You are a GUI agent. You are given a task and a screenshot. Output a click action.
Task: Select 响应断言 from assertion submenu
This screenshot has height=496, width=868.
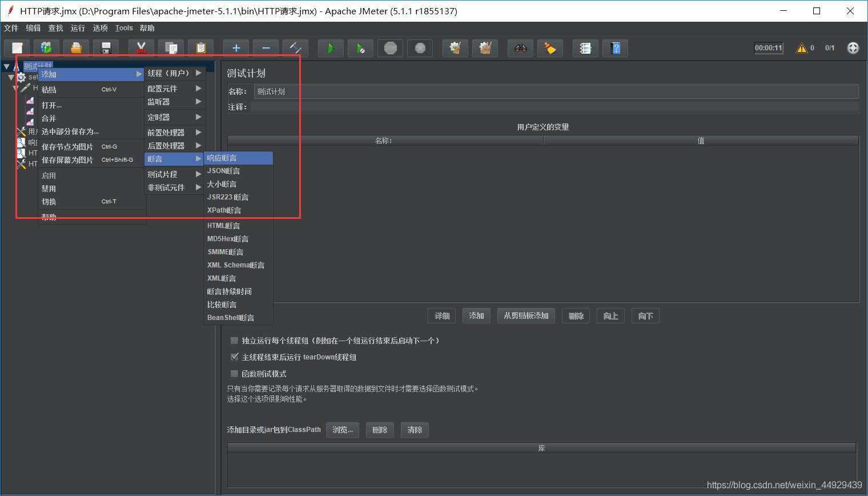238,158
